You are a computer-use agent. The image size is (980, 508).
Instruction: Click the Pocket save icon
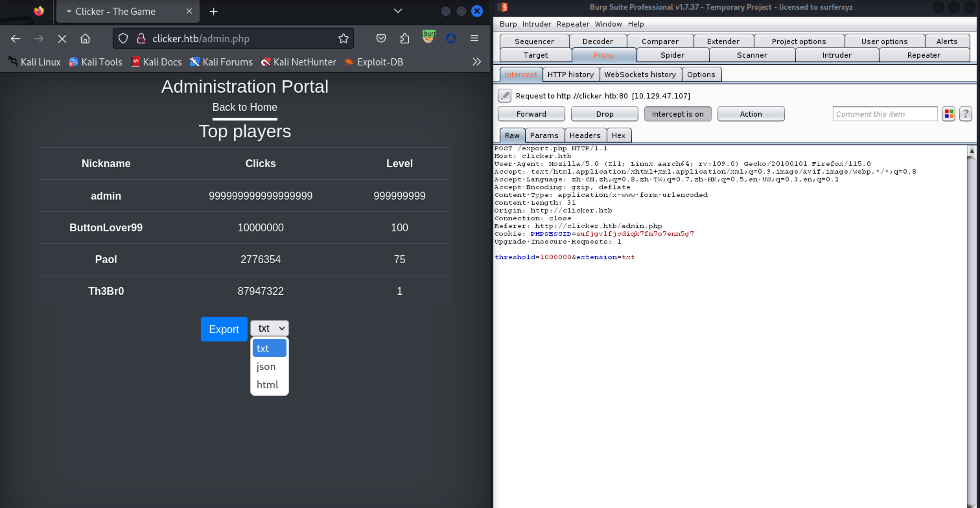point(381,39)
